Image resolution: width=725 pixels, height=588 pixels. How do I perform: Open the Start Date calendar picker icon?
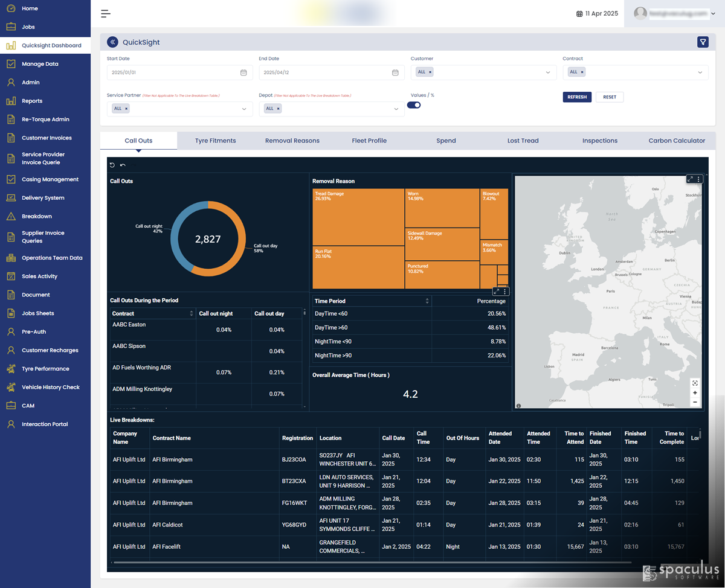coord(243,72)
